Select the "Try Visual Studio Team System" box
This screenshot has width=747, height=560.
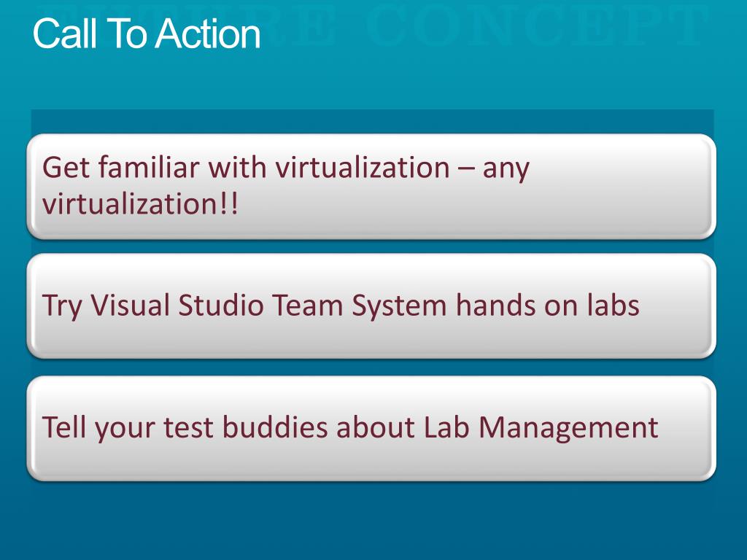[371, 306]
